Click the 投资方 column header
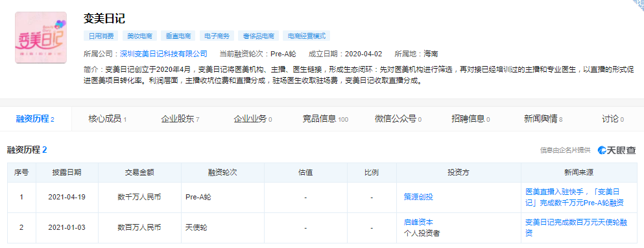Screen dimensions: 644x248 pyautogui.click(x=459, y=173)
